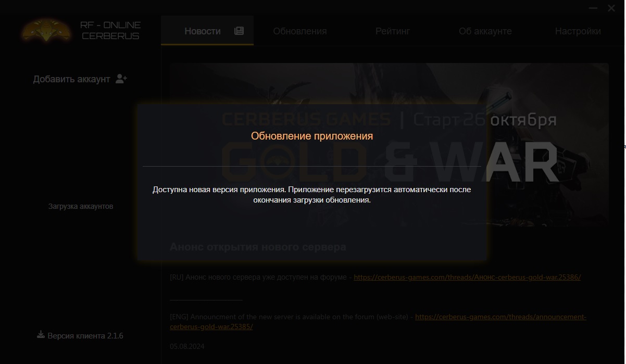Click the Cerberus logo emblem
Viewport: 626px width, 364px height.
pyautogui.click(x=46, y=31)
